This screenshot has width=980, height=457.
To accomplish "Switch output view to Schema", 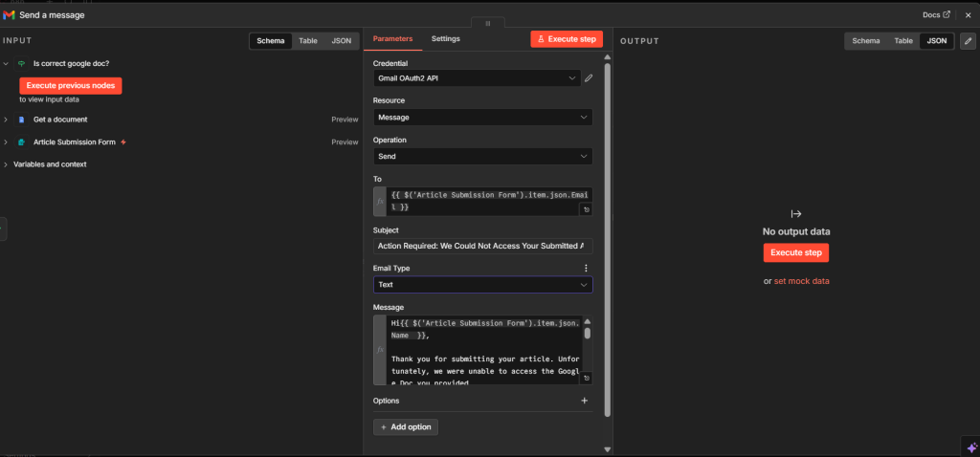I will [x=866, y=41].
